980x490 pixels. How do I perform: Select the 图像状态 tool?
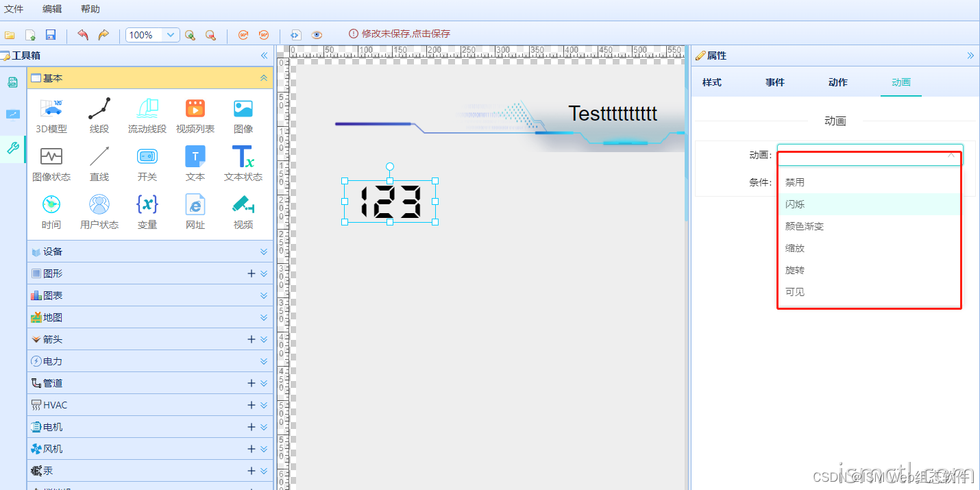(51, 163)
